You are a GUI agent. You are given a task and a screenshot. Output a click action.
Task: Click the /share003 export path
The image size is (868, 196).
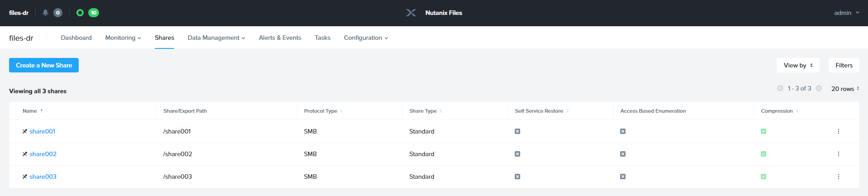click(178, 177)
